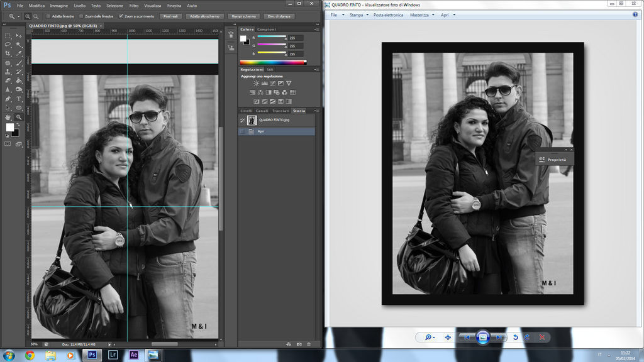The height and width of the screenshot is (362, 644).
Task: Click the R channel color slider
Action: coord(272,37)
